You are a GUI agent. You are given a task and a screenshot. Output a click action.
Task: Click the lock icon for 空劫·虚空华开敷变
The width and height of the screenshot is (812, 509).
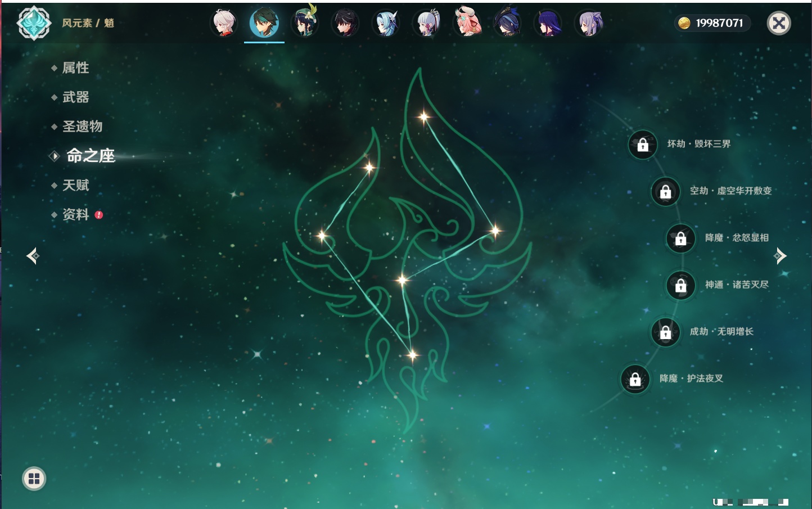pos(665,191)
